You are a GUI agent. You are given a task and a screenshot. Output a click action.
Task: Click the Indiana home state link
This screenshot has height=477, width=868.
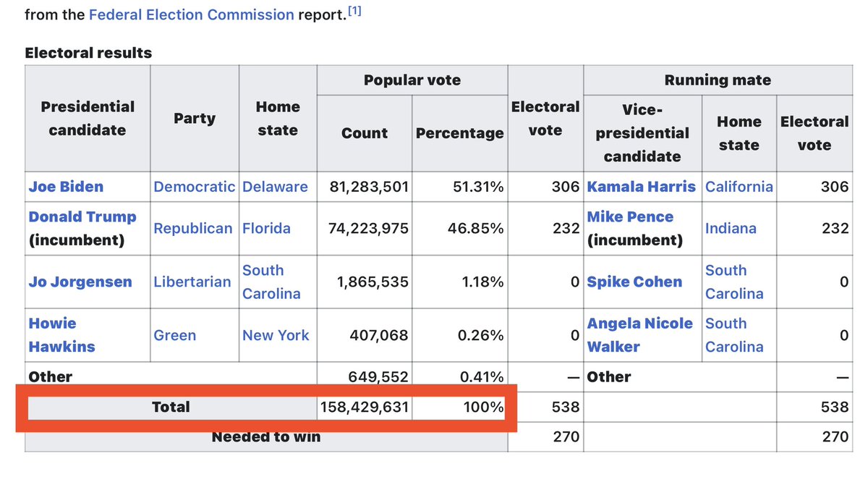pyautogui.click(x=731, y=229)
